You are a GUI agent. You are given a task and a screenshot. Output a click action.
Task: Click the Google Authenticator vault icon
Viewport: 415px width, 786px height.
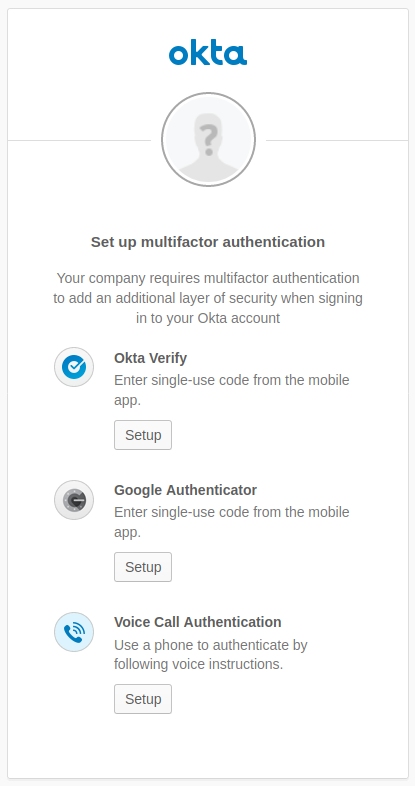pos(74,500)
